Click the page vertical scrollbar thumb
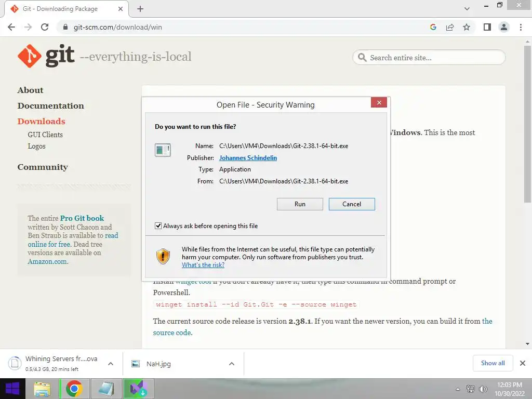The width and height of the screenshot is (532, 399). tap(527, 124)
